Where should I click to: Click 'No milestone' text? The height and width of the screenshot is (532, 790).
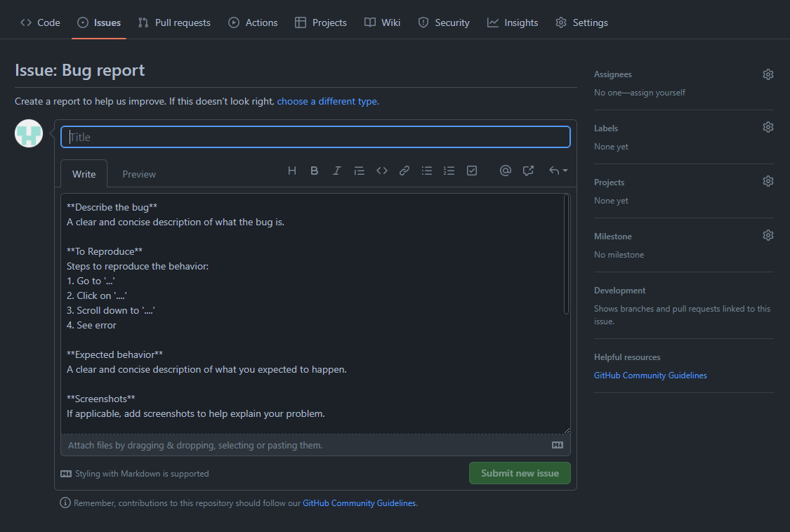pos(619,255)
